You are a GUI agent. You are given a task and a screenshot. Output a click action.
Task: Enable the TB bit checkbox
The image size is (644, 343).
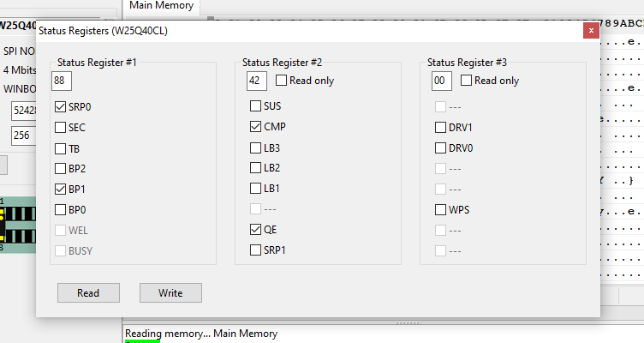60,148
